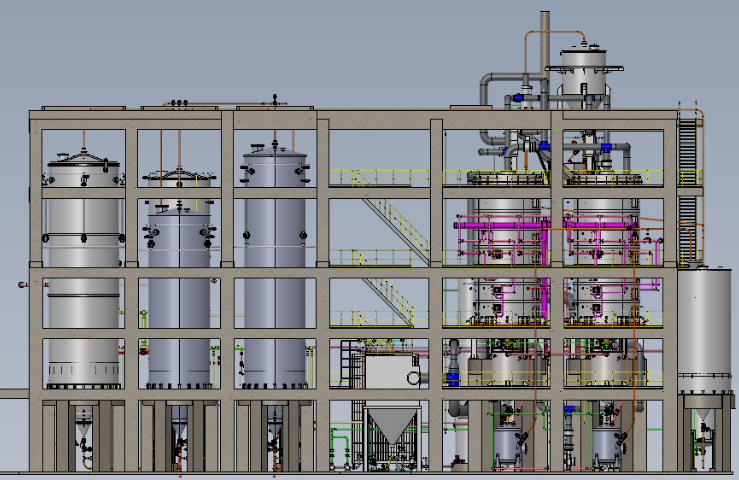Select the blue pump near box tank
This screenshot has width=739, height=480.
[x=452, y=379]
